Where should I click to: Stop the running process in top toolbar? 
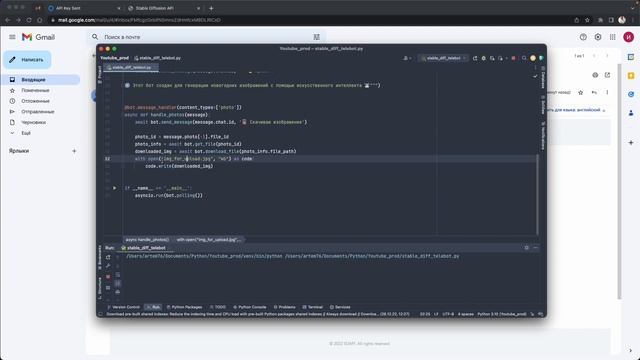pos(513,58)
